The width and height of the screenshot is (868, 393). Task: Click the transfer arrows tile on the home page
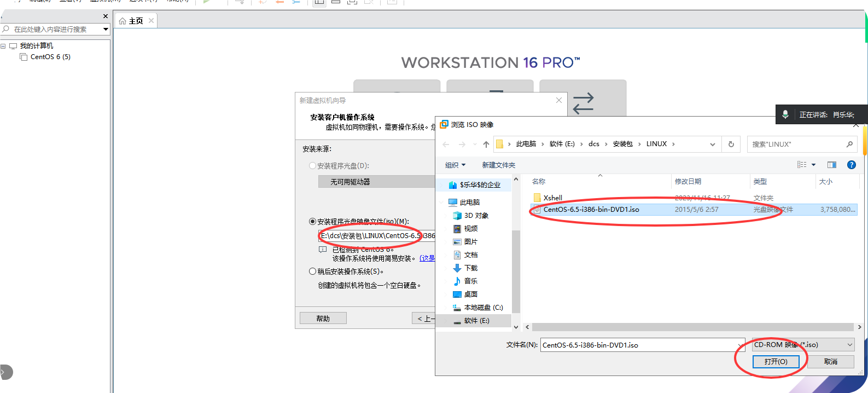click(583, 102)
